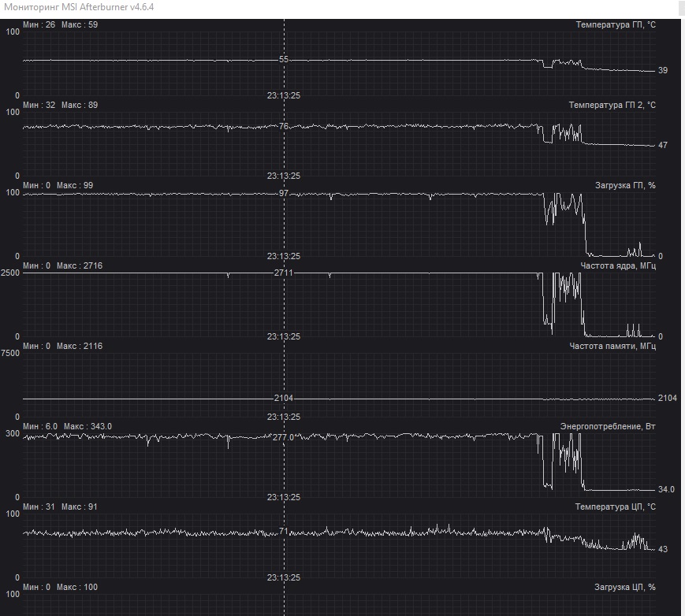Click the 'Температура ГП, °C' graph label
Image resolution: width=685 pixels, height=616 pixels.
coord(616,25)
